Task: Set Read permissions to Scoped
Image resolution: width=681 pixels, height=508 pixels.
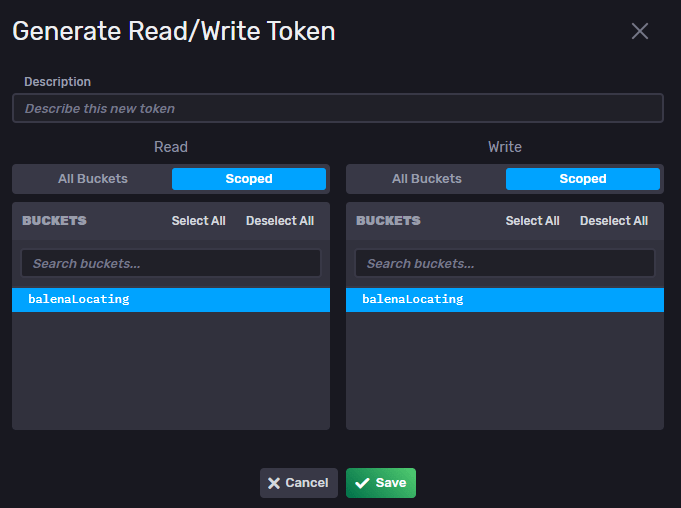Action: click(x=248, y=179)
